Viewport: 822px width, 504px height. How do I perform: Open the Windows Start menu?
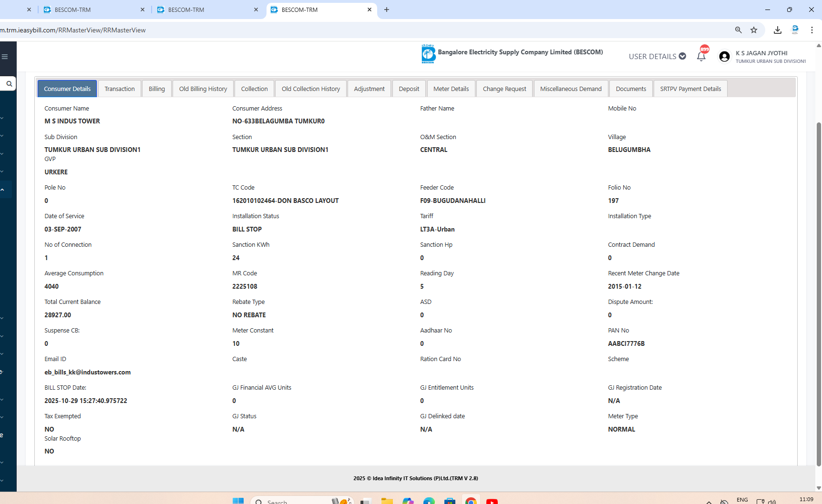click(238, 501)
